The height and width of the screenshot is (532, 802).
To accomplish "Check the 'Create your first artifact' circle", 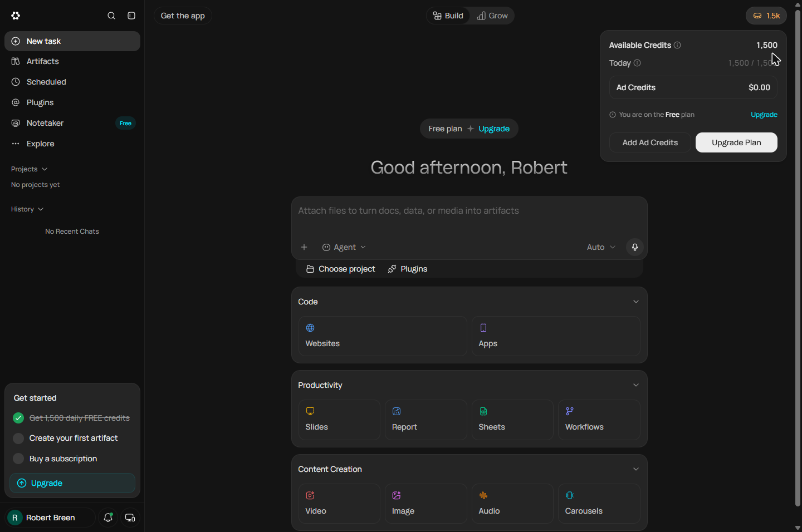I will pyautogui.click(x=18, y=439).
